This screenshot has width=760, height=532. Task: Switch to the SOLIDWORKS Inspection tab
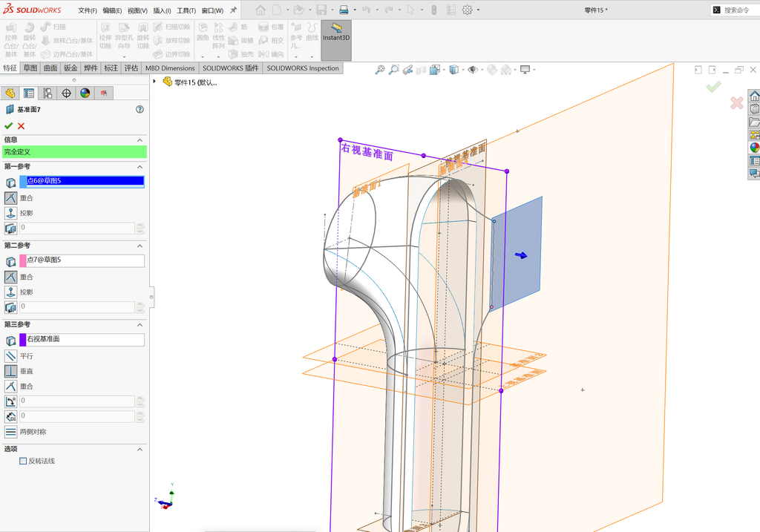(303, 68)
